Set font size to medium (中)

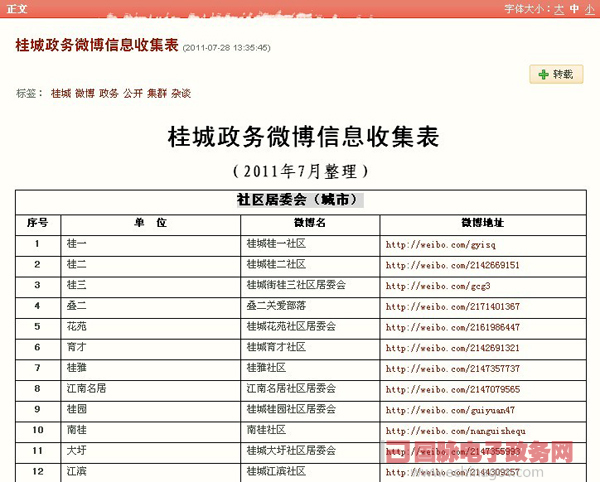[x=575, y=9]
